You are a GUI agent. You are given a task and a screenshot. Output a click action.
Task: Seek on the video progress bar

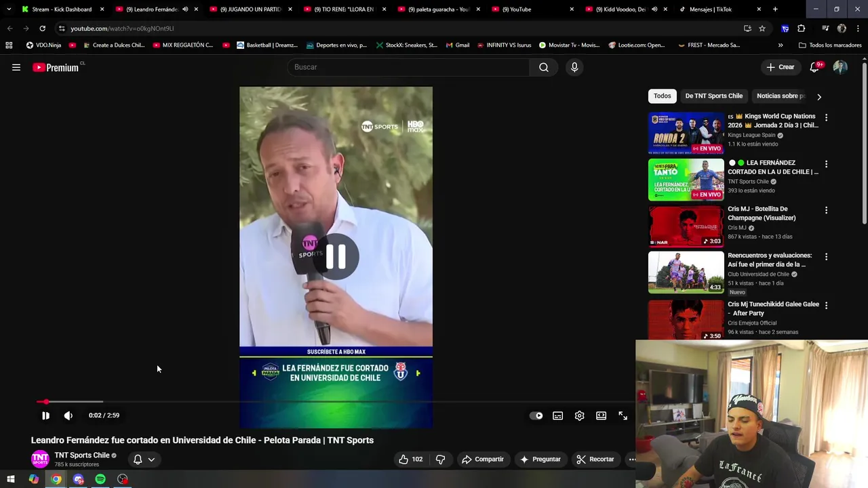click(x=336, y=402)
